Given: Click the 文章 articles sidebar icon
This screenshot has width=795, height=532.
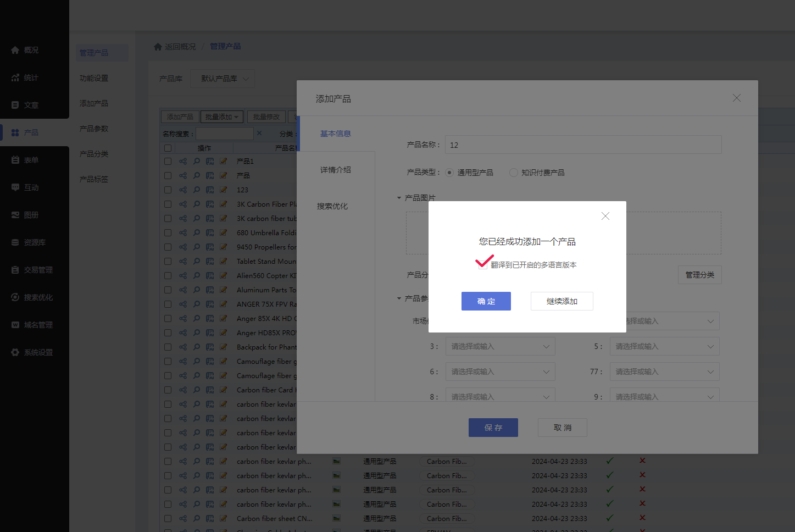Looking at the screenshot, I should click(x=15, y=105).
